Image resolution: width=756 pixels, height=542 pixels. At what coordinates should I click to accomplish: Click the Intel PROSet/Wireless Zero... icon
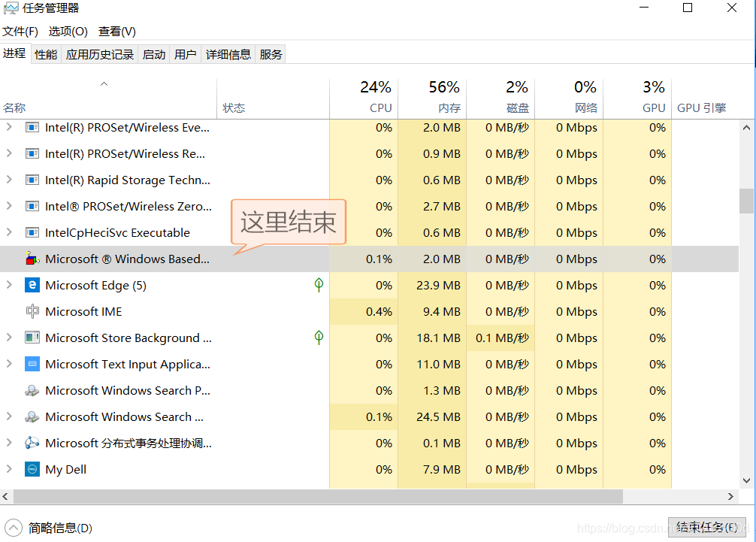[x=32, y=207]
